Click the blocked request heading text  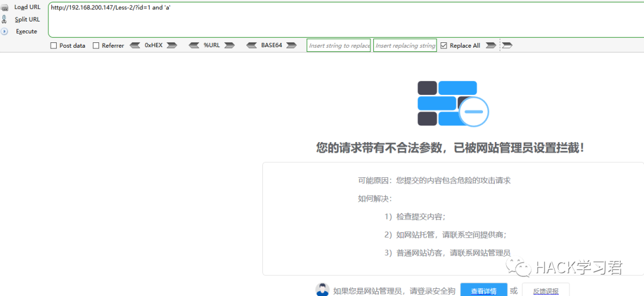point(450,148)
